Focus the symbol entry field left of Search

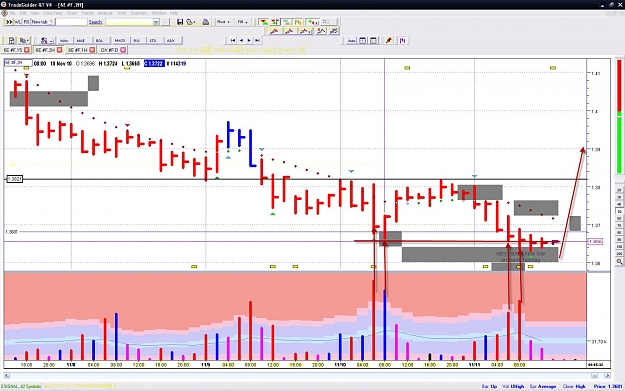tap(71, 22)
